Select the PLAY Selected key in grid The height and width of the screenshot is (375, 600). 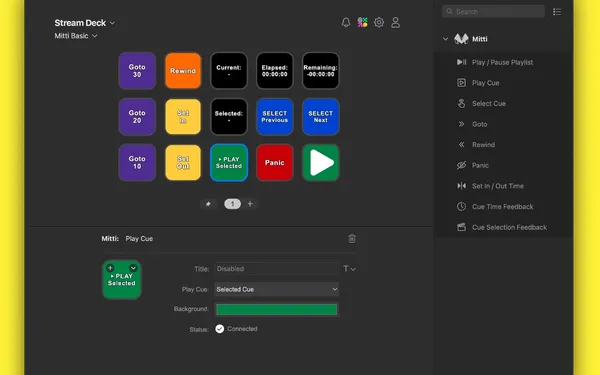pos(229,163)
